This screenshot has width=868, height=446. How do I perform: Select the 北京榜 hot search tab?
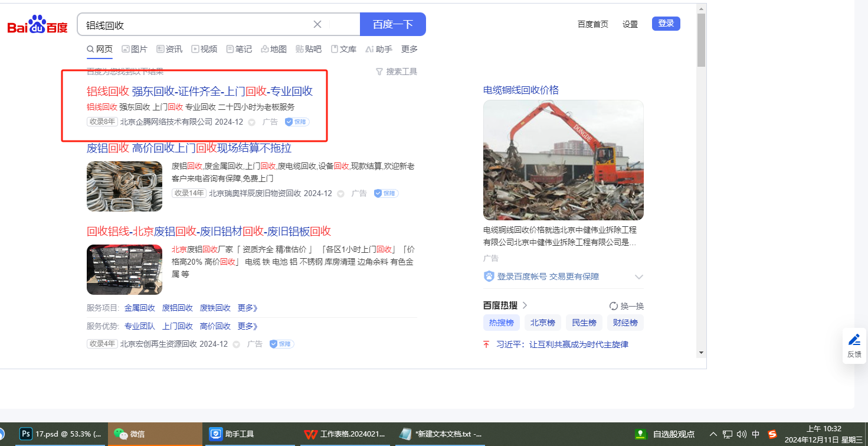pyautogui.click(x=542, y=323)
